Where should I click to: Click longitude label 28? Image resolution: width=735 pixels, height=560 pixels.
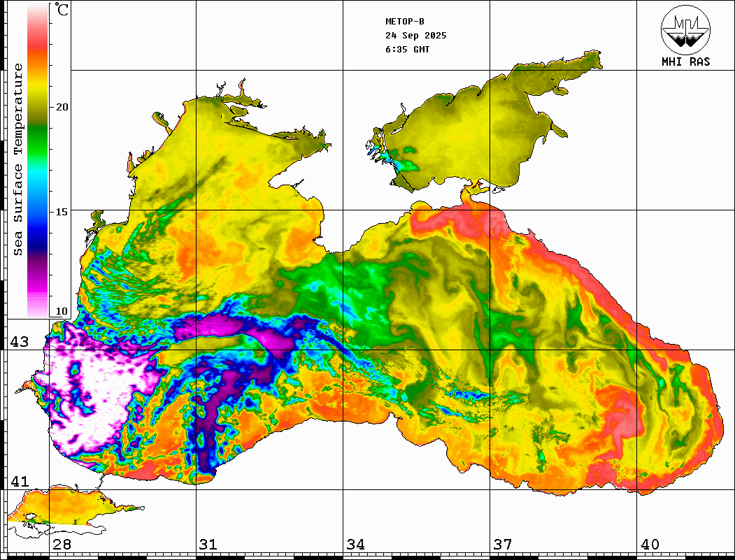(x=62, y=545)
